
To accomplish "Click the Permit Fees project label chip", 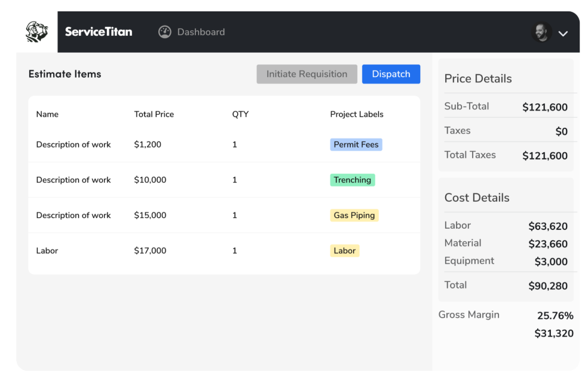I will (356, 144).
